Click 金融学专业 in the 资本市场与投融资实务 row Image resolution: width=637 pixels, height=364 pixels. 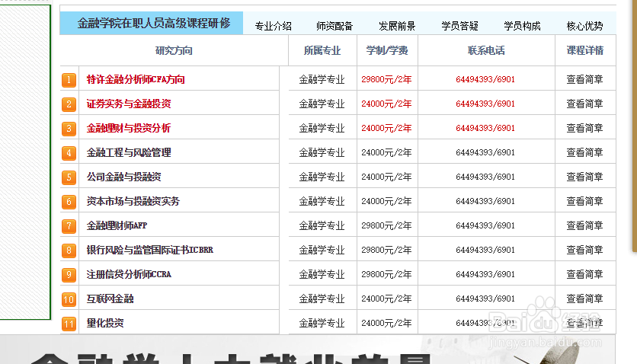coord(322,201)
